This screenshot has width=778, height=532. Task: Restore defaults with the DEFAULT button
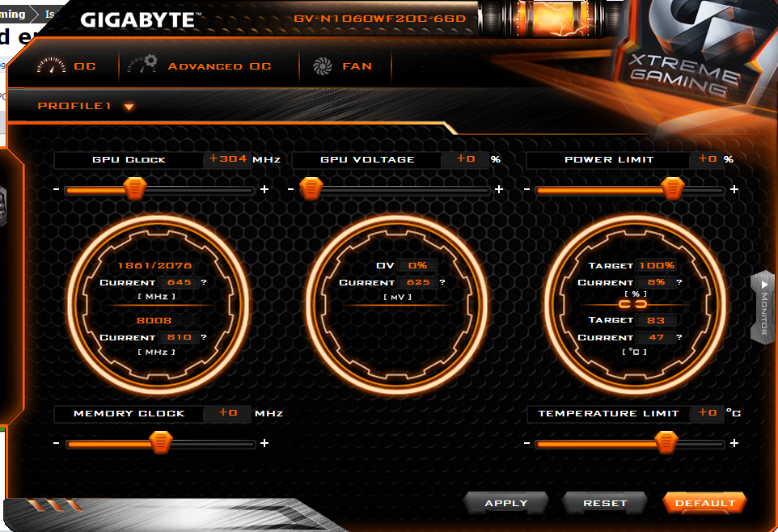pyautogui.click(x=705, y=503)
